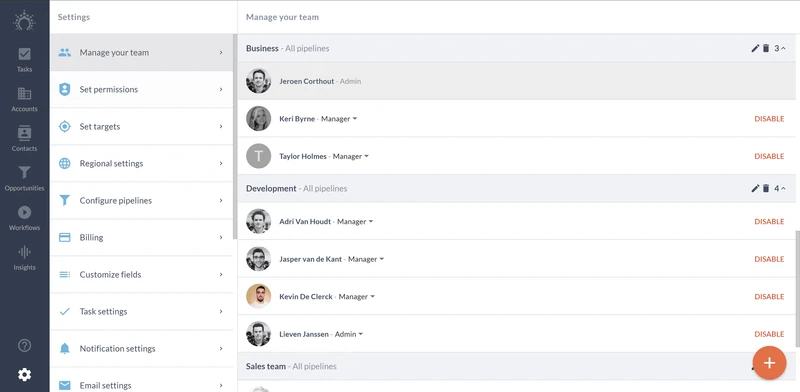Open Configure pipelines settings item
Viewport: 800px width, 392px height.
(x=142, y=201)
